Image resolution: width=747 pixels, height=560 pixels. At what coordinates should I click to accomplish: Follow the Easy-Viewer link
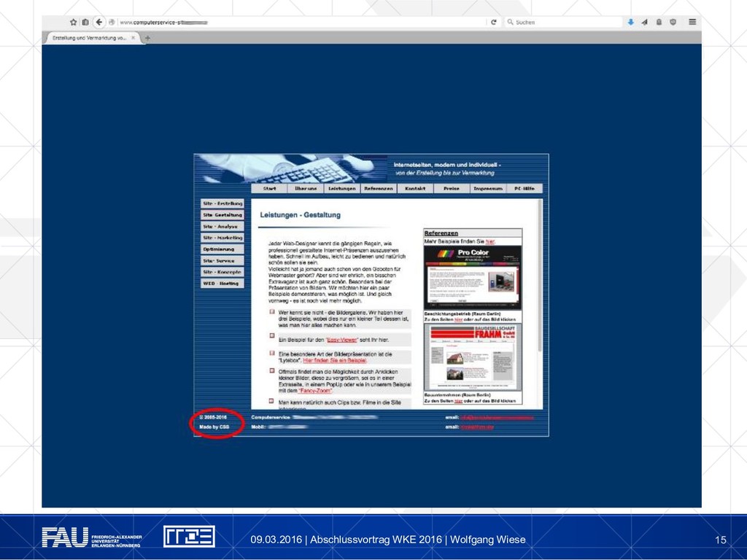click(x=342, y=340)
